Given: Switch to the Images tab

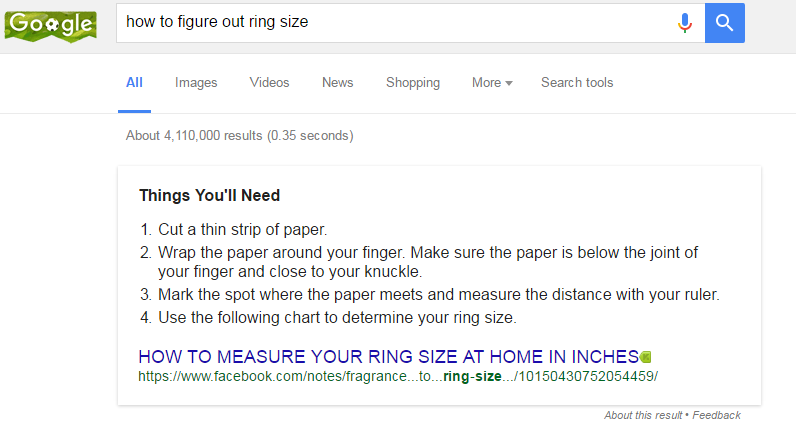Looking at the screenshot, I should (x=196, y=83).
